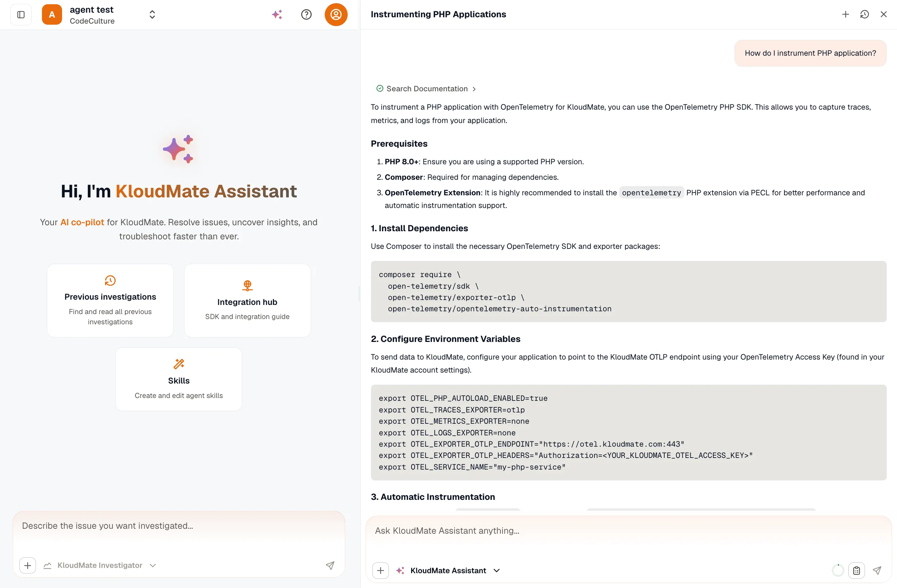This screenshot has width=897, height=588.
Task: Open the Skills card
Action: (x=179, y=379)
